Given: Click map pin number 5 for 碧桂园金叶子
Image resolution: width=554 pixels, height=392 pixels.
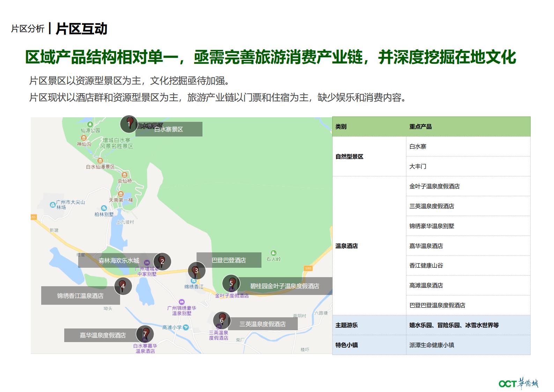Looking at the screenshot, I should click(231, 283).
